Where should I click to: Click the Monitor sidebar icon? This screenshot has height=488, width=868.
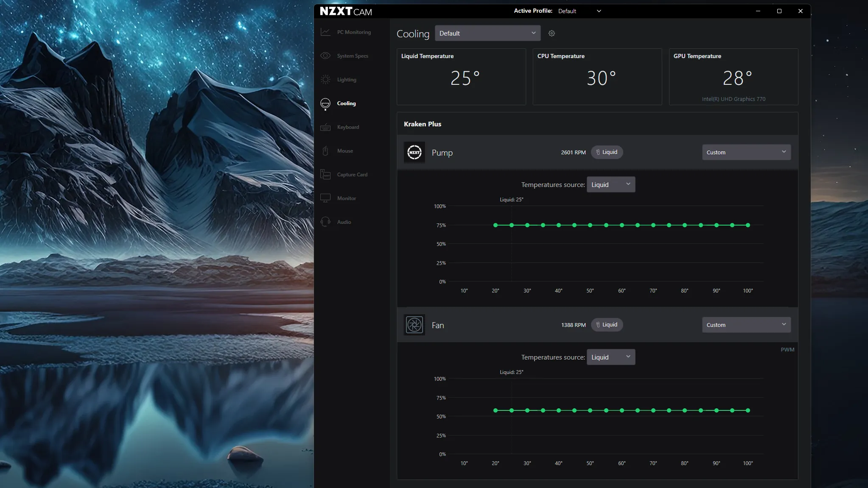tap(325, 198)
